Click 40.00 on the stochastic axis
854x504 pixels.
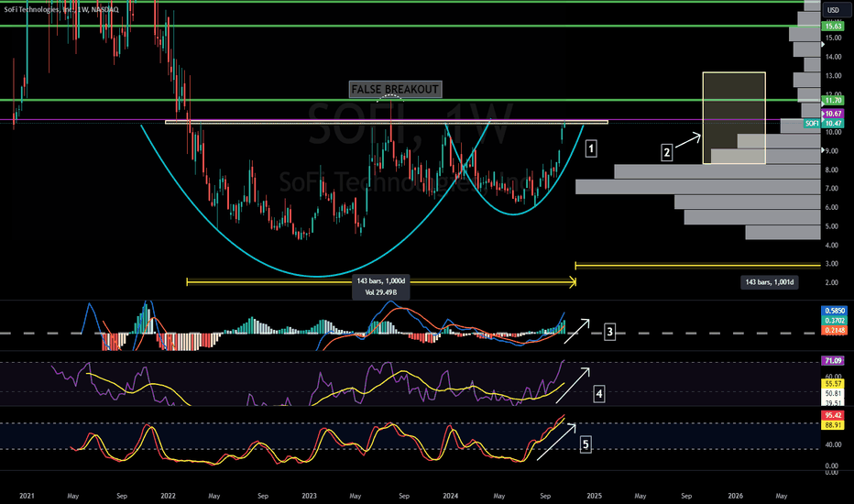(x=833, y=444)
